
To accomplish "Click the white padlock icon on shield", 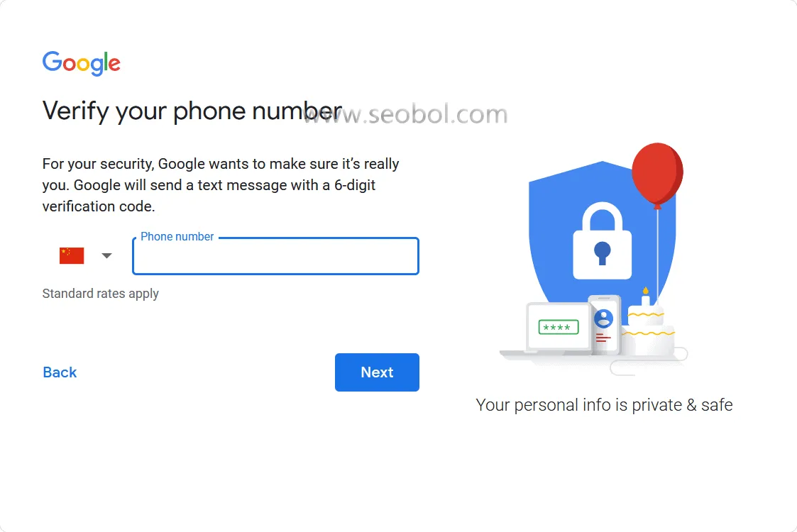I will pos(603,241).
